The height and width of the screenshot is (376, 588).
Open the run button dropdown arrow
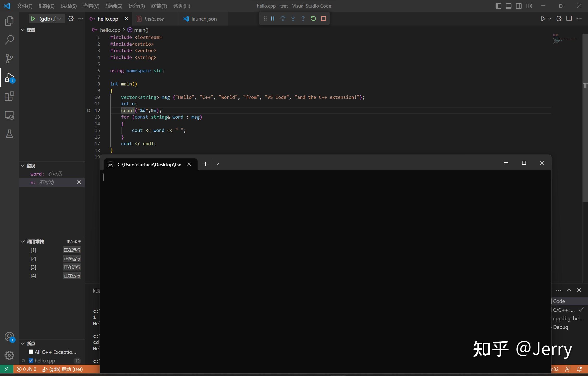point(550,19)
